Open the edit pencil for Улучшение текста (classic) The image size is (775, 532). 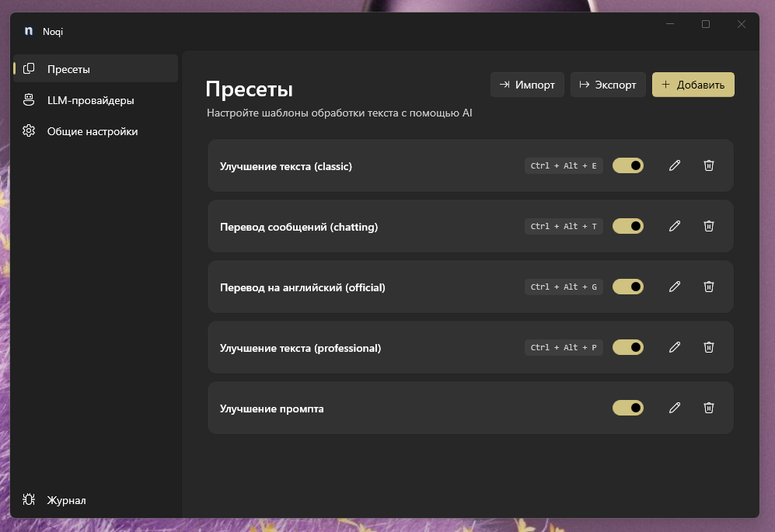pos(674,165)
